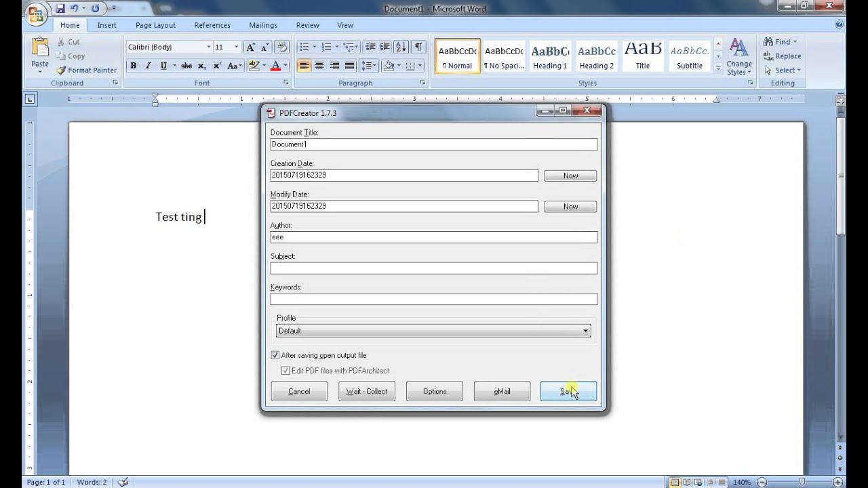Click the Clear Formatting icon
This screenshot has height=488, width=868.
tap(282, 47)
